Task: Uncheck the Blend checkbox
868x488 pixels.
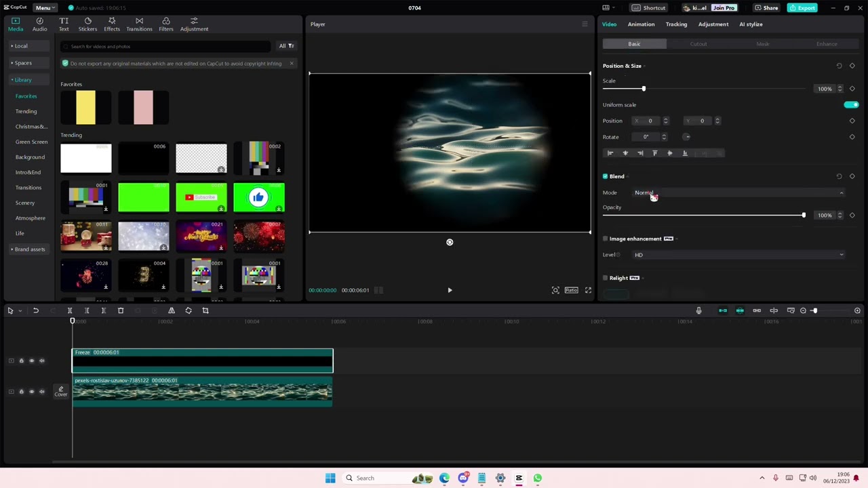Action: pos(606,176)
